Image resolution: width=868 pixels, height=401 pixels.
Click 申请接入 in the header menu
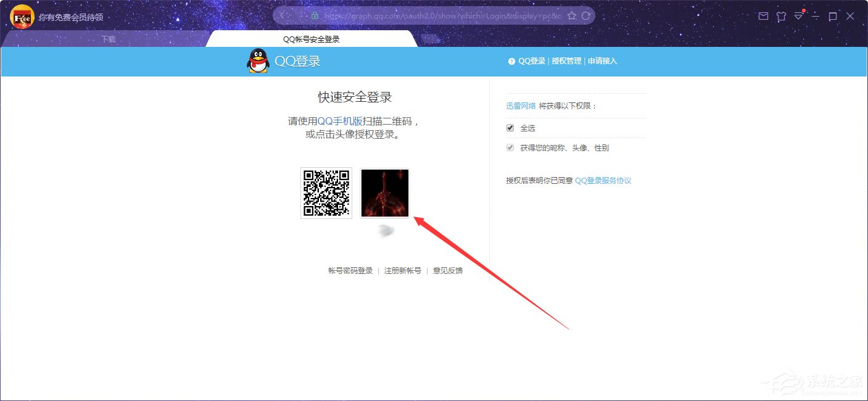[x=601, y=60]
